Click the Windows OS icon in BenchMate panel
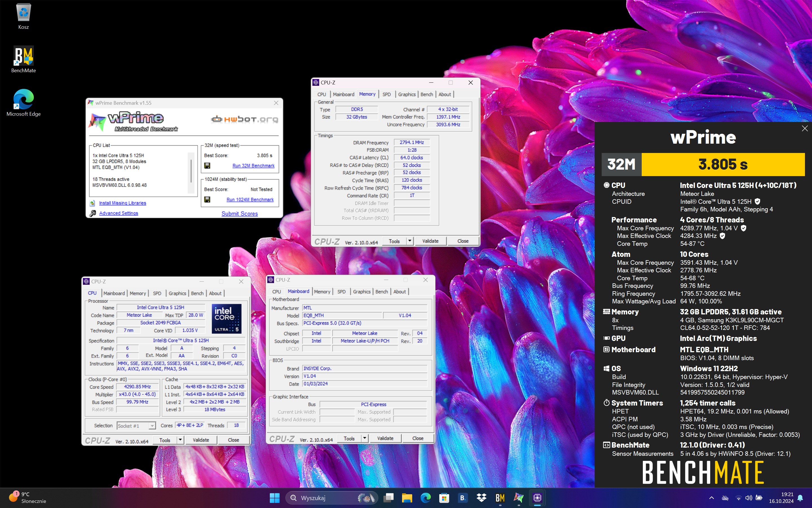 (x=606, y=369)
